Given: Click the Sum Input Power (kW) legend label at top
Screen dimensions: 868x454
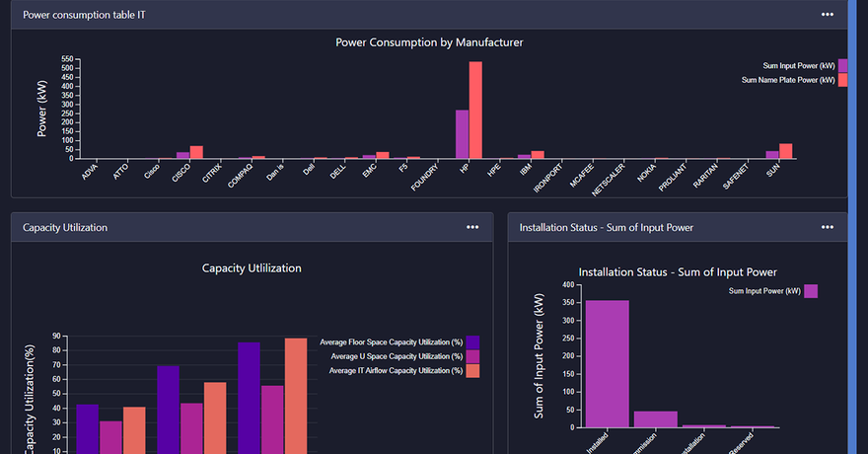Looking at the screenshot, I should tap(799, 66).
